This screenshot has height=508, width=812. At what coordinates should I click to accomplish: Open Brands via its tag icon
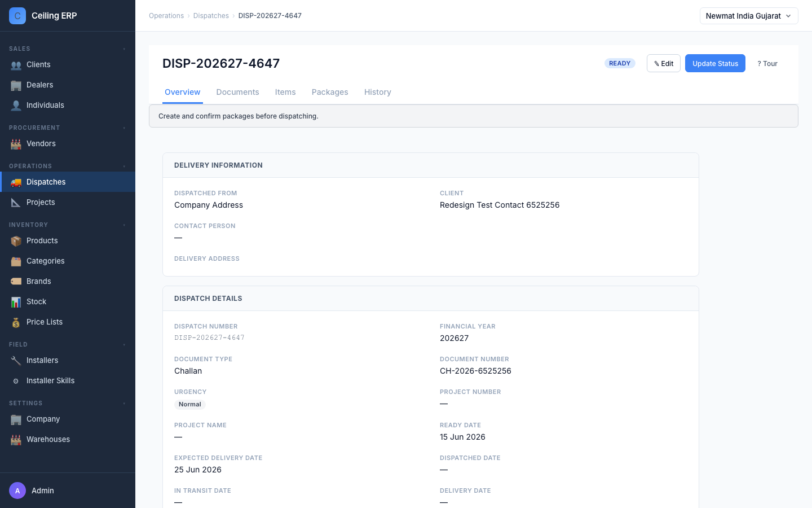pos(16,282)
